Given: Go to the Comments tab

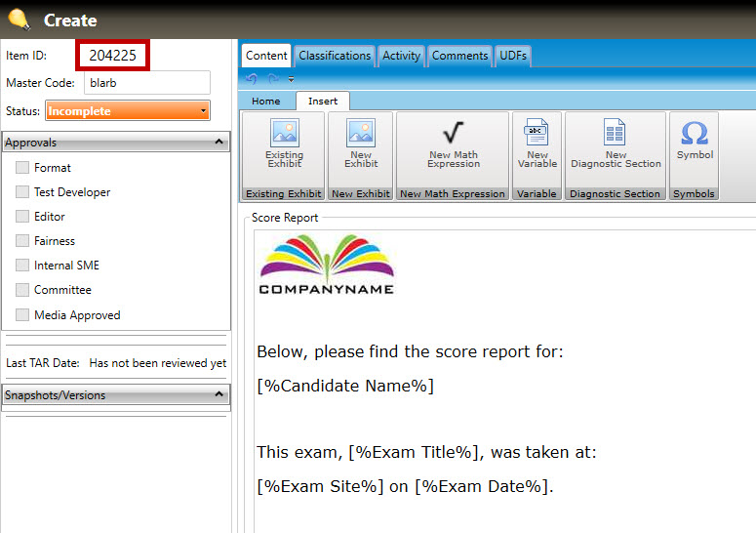Looking at the screenshot, I should (x=459, y=56).
